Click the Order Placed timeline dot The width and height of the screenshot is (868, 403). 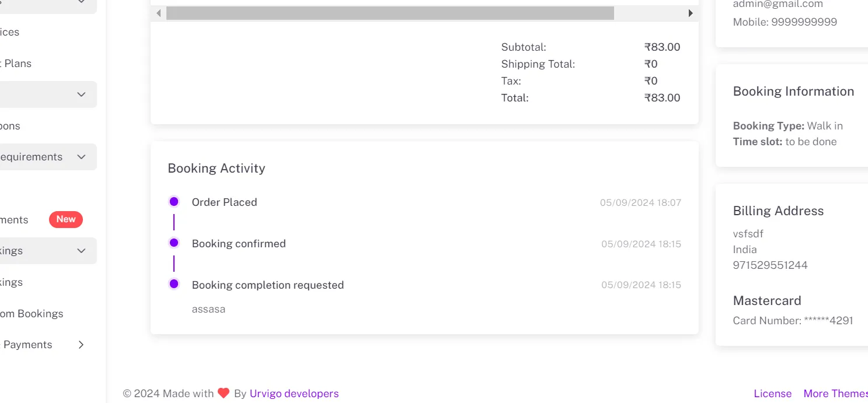pos(174,202)
